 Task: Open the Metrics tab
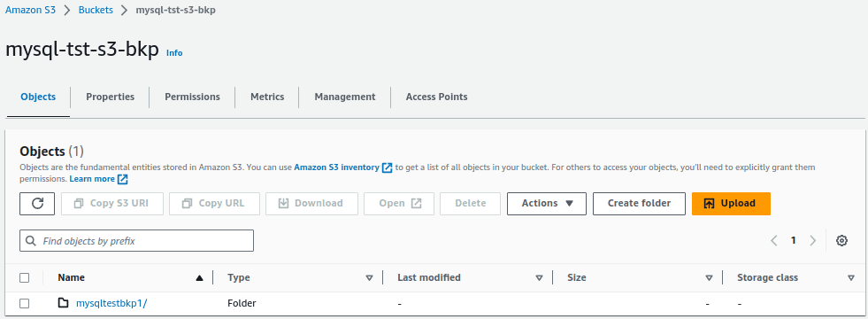267,97
